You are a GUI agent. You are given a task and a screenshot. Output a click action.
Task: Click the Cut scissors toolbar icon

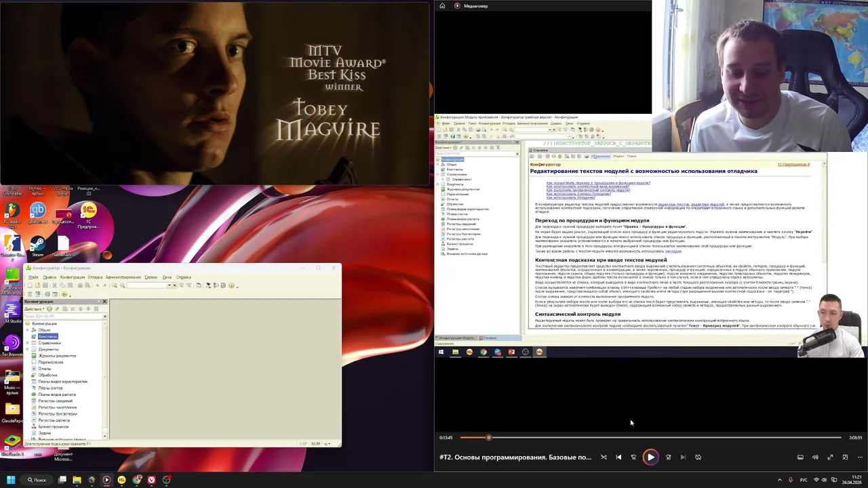(54, 285)
